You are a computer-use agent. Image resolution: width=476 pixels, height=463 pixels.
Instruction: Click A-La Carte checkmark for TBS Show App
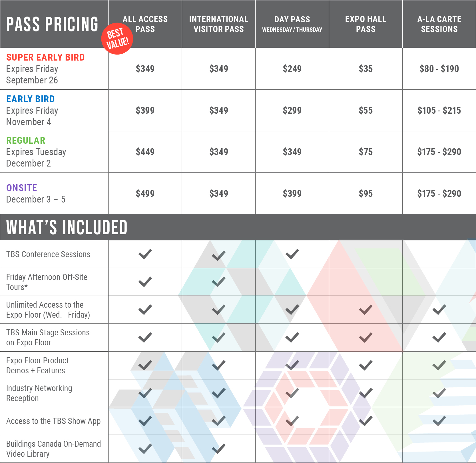(439, 421)
